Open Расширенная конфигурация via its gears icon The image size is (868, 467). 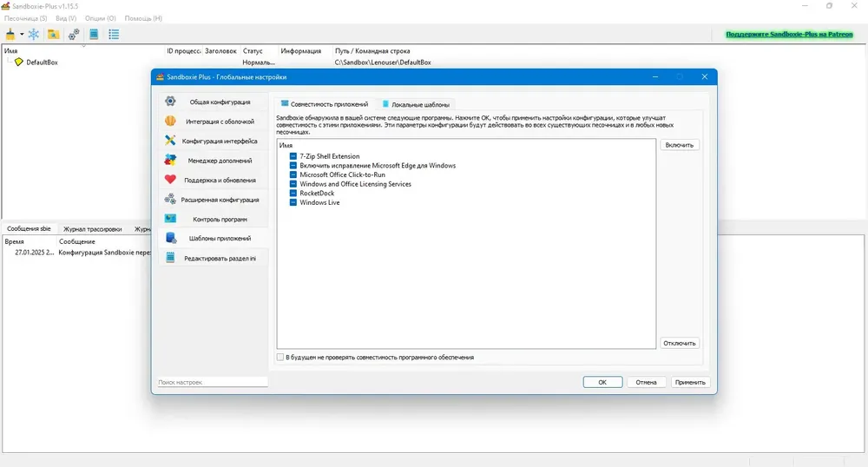pos(170,199)
